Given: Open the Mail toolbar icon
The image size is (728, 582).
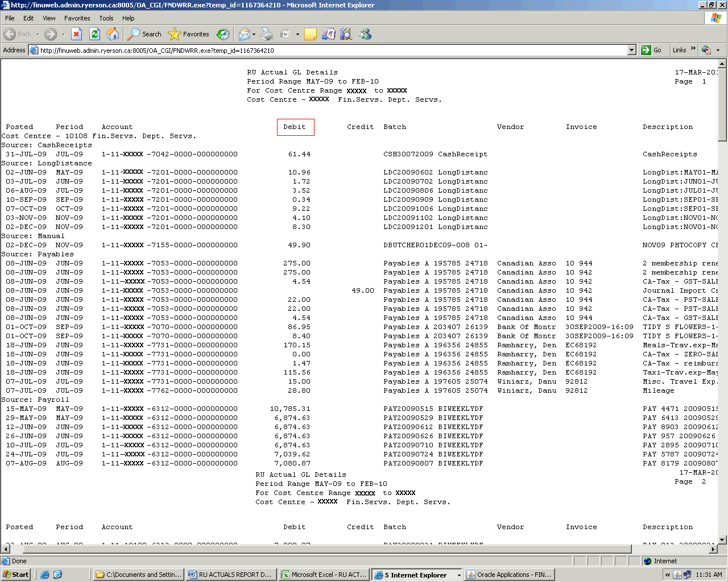Looking at the screenshot, I should click(244, 34).
